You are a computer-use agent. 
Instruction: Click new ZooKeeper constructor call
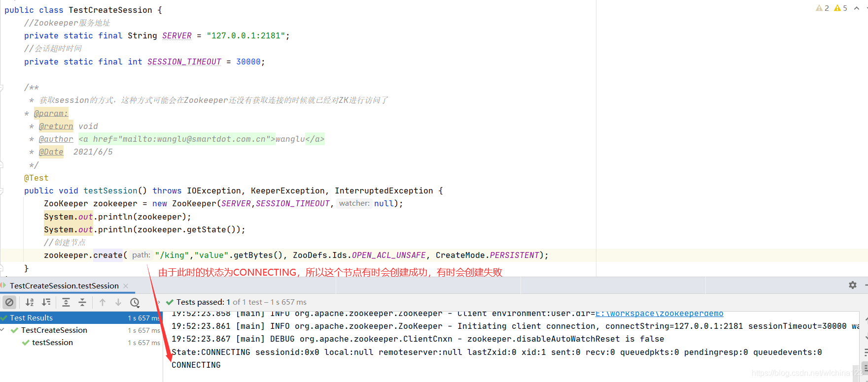[278, 203]
